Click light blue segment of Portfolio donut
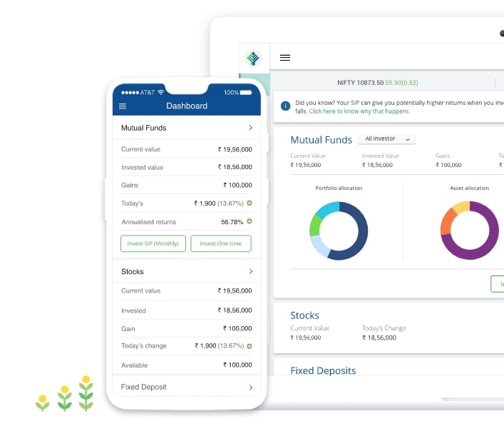Image resolution: width=504 pixels, height=431 pixels. 320,247
